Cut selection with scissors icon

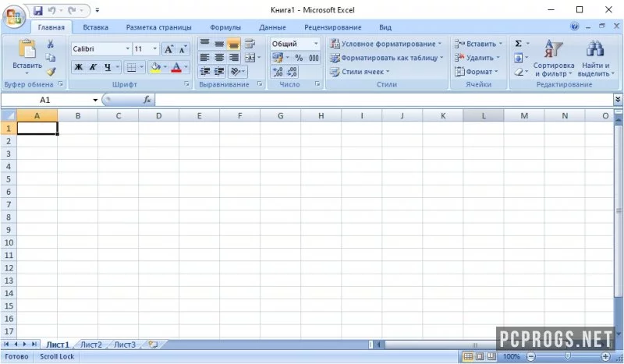[51, 44]
